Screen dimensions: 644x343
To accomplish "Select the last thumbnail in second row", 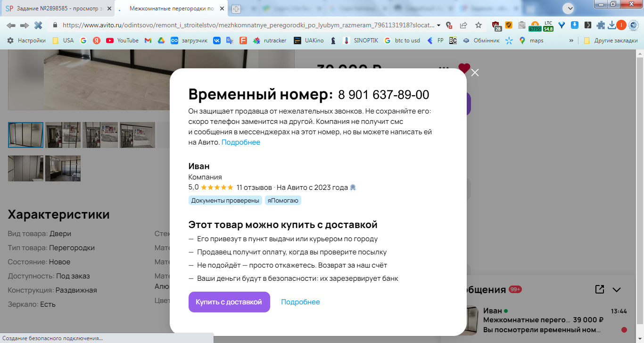I will [x=63, y=168].
